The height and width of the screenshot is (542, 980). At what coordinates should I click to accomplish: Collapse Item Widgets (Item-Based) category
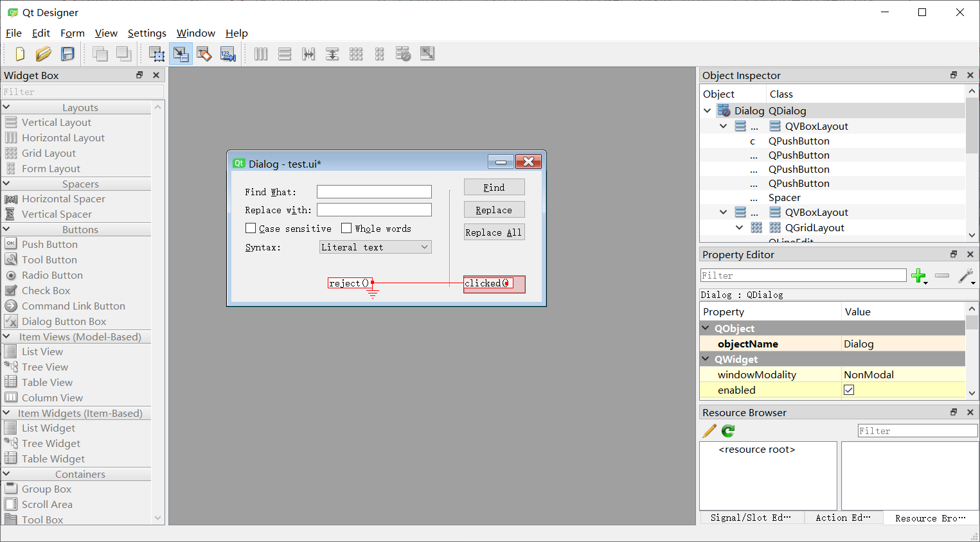tap(6, 413)
